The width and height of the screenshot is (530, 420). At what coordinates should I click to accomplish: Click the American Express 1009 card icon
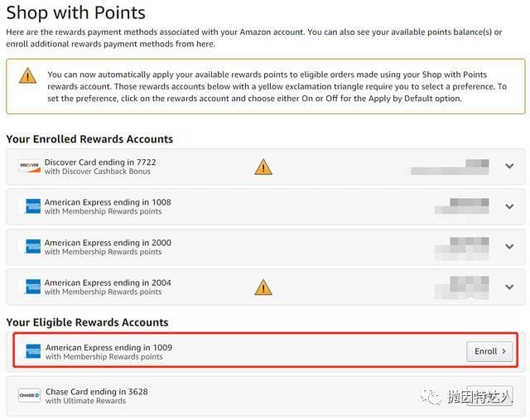tap(32, 351)
